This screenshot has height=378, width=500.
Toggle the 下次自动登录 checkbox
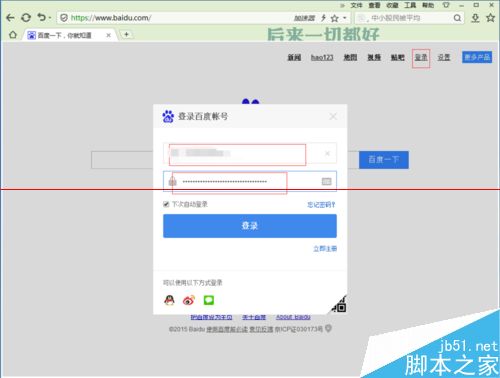(166, 204)
